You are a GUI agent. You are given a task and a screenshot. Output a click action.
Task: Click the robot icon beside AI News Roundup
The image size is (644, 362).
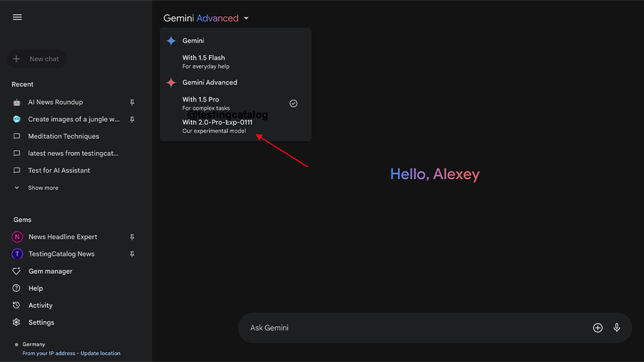pos(17,102)
